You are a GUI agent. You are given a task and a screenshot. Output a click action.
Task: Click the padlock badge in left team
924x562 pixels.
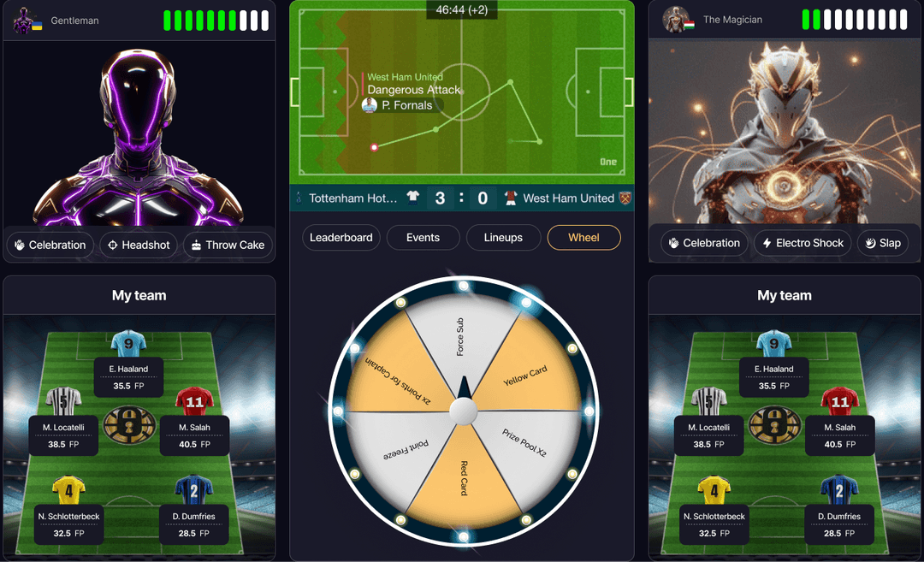pyautogui.click(x=130, y=425)
